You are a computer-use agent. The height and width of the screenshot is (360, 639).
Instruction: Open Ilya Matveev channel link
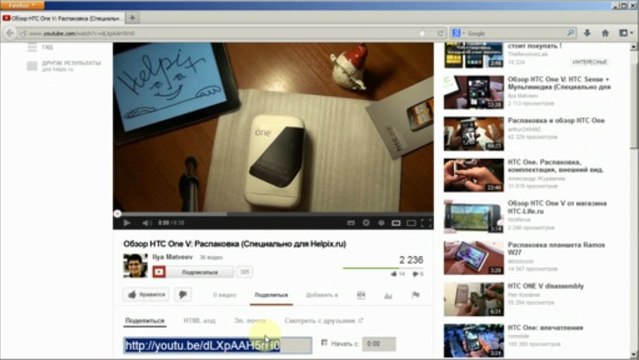click(172, 257)
